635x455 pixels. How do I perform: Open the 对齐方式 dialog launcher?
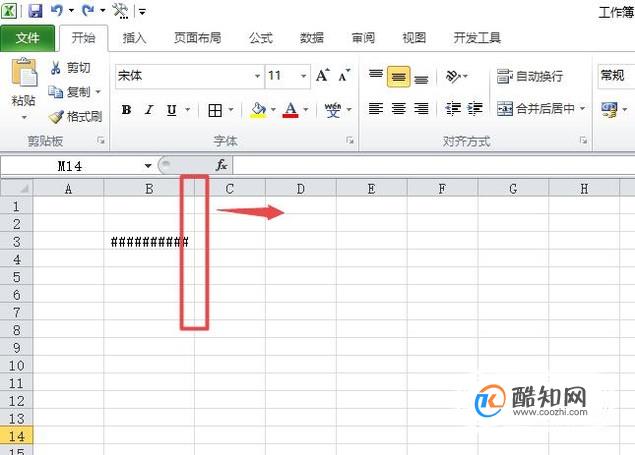tap(583, 140)
